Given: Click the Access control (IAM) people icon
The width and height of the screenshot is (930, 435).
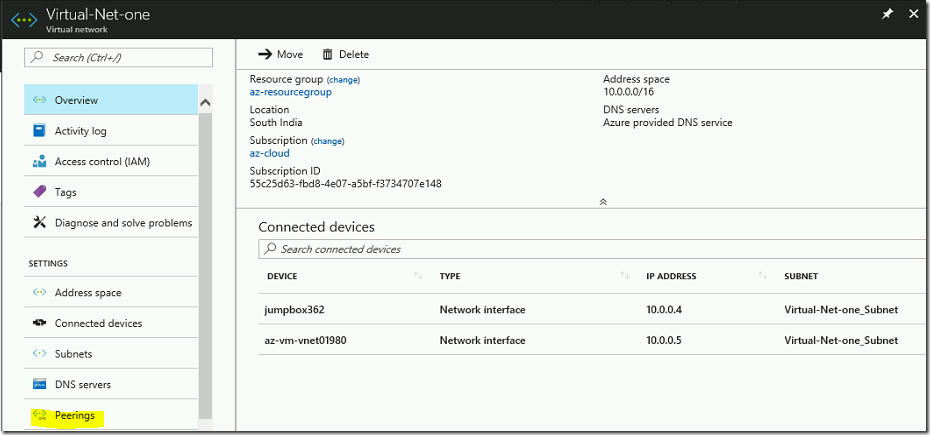Looking at the screenshot, I should coord(39,161).
